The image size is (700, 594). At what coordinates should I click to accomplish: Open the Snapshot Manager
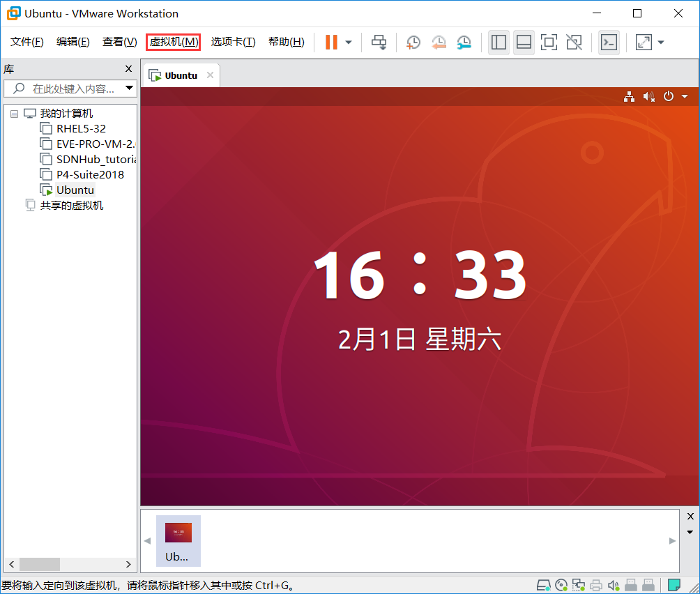[464, 42]
